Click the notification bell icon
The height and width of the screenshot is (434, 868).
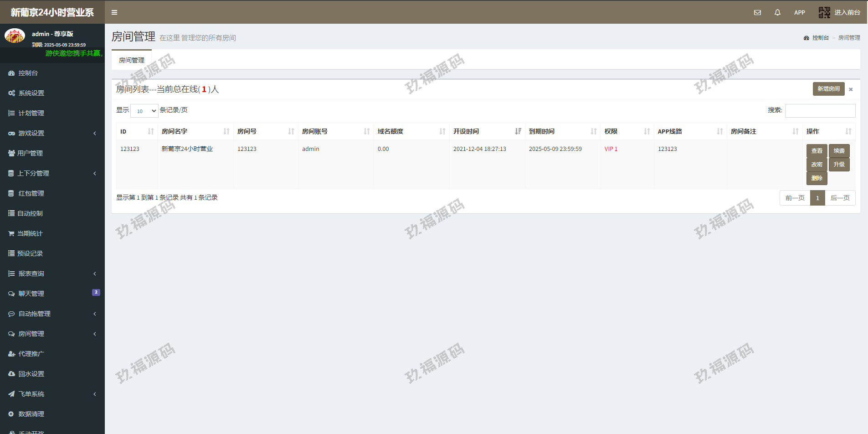tap(777, 12)
